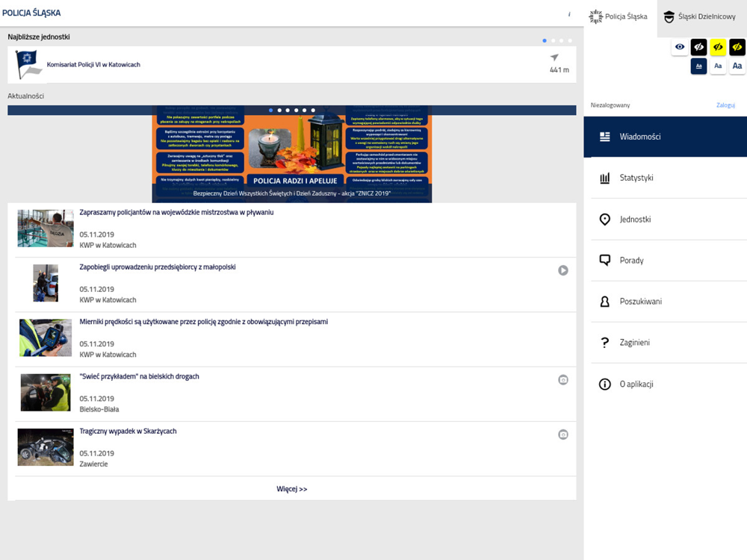
Task: Switch to Śląski Dzielnicowy tab
Action: [x=700, y=16]
